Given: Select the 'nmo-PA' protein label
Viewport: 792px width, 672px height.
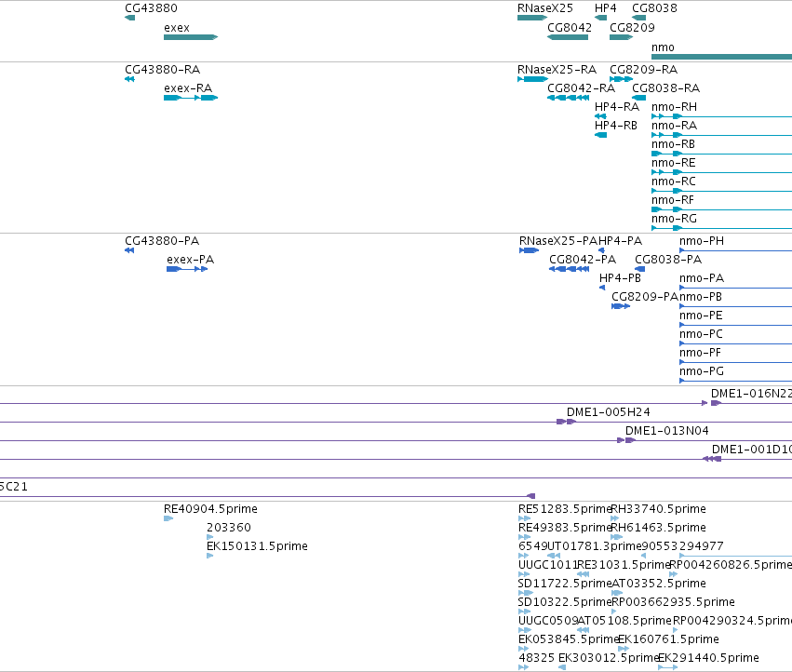Looking at the screenshot, I should click(x=702, y=278).
